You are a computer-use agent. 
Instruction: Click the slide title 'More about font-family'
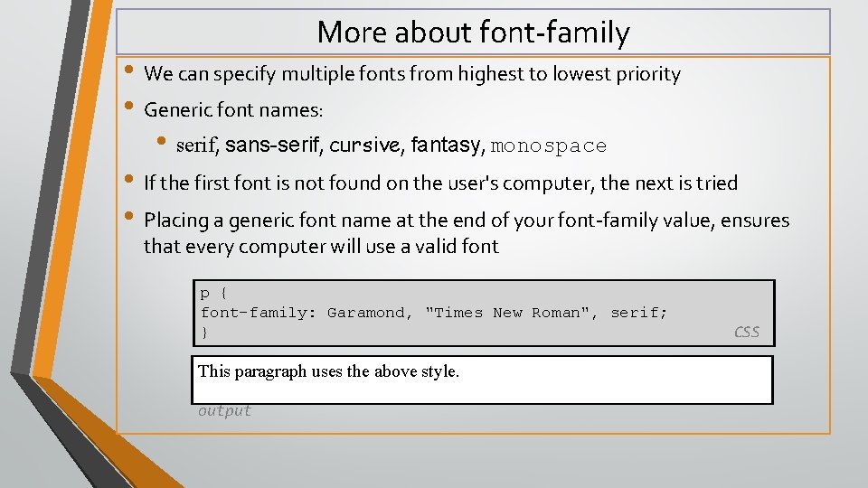click(473, 33)
